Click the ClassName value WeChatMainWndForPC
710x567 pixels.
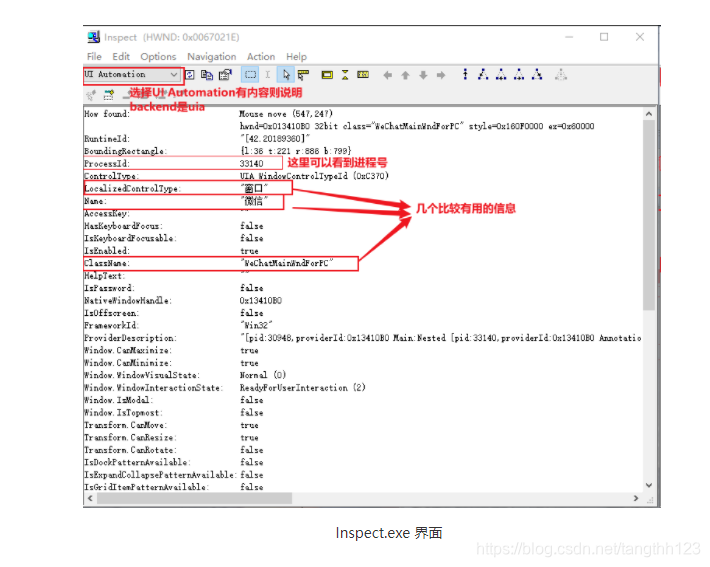tap(287, 263)
